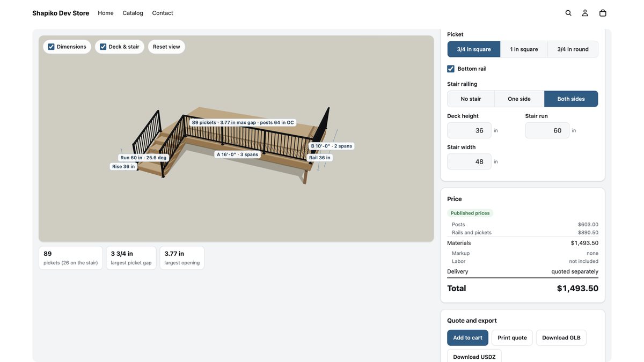The height and width of the screenshot is (362, 644).
Task: Click the 'Rail 36 in' label
Action: click(x=320, y=158)
